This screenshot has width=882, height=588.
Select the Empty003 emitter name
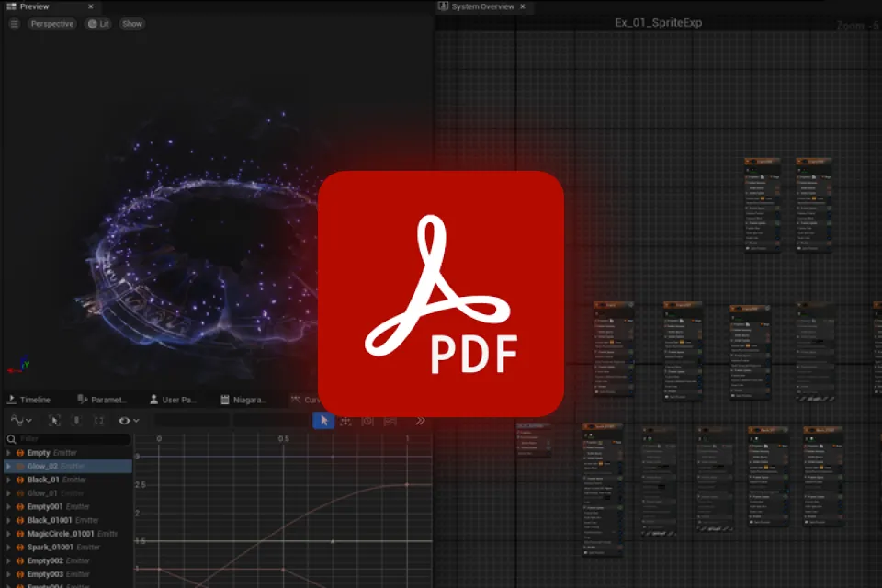45,574
